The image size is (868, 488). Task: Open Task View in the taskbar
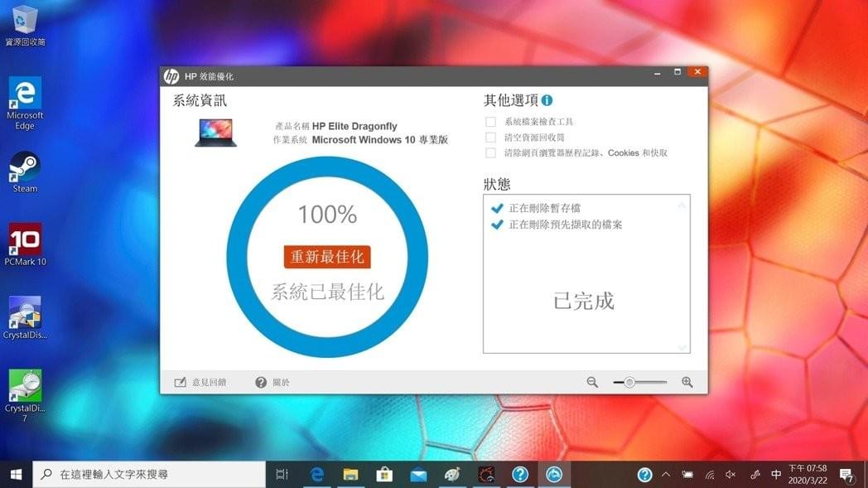(x=282, y=475)
